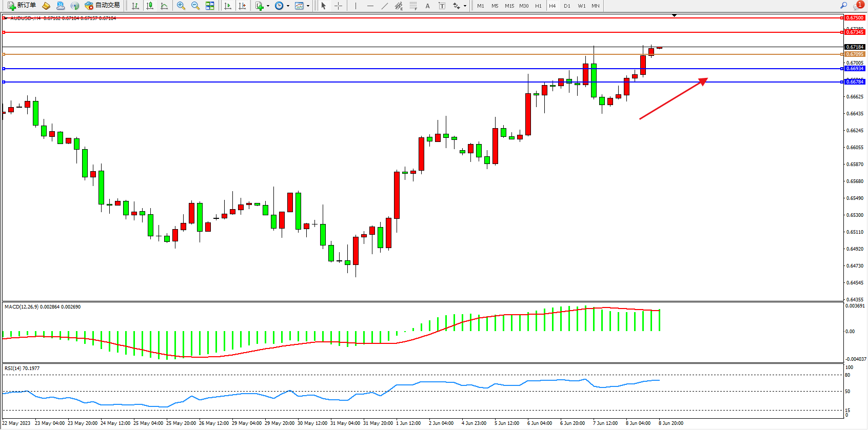Toggle the AutoTrading (自动交易) button
Screen dimensions: 868x430
(x=103, y=6)
